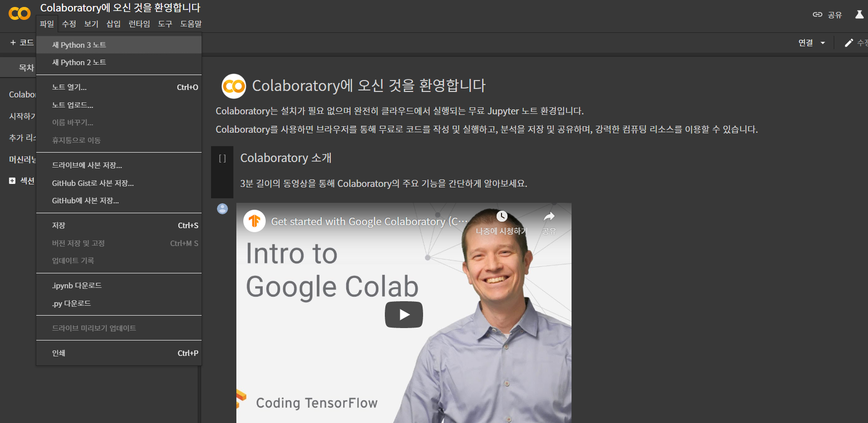Screen dimensions: 868x423
Task: Open the 연결 dropdown arrow
Action: [x=823, y=43]
